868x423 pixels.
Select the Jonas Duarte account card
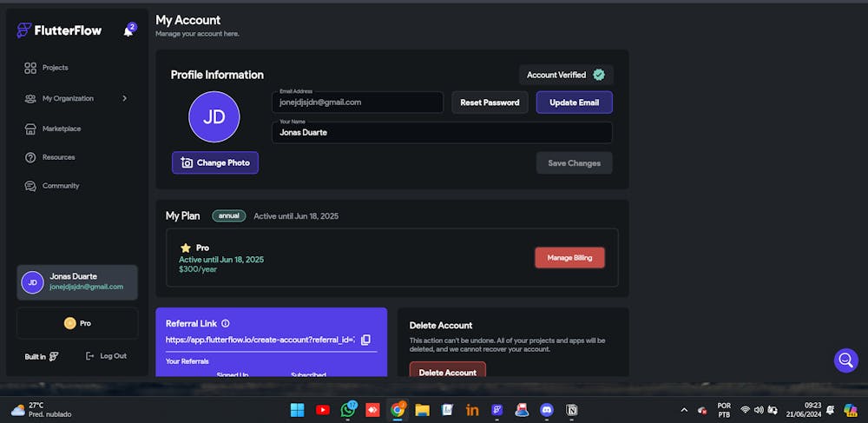point(77,282)
